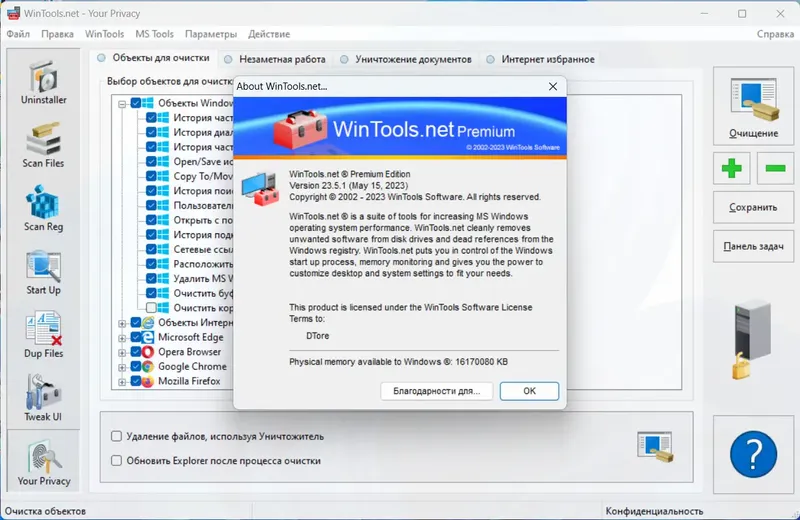Image resolution: width=800 pixels, height=520 pixels.
Task: Click the Благодарности для... button
Action: [x=436, y=391]
